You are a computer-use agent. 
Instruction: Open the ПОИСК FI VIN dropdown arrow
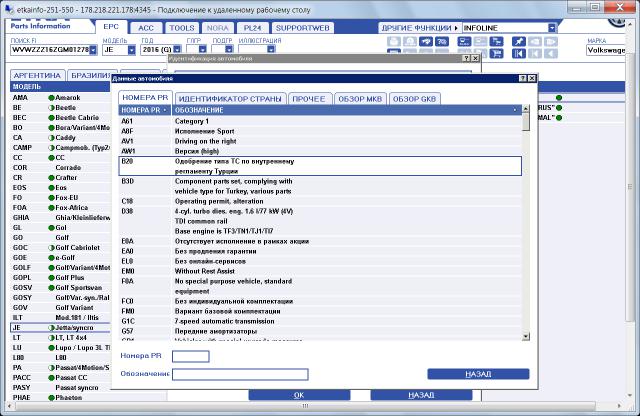[x=93, y=50]
